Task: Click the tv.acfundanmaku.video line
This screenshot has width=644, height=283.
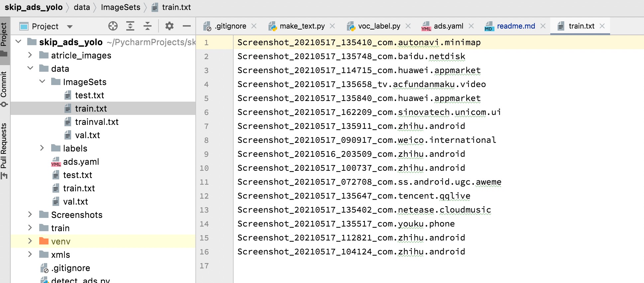Action: coord(362,84)
